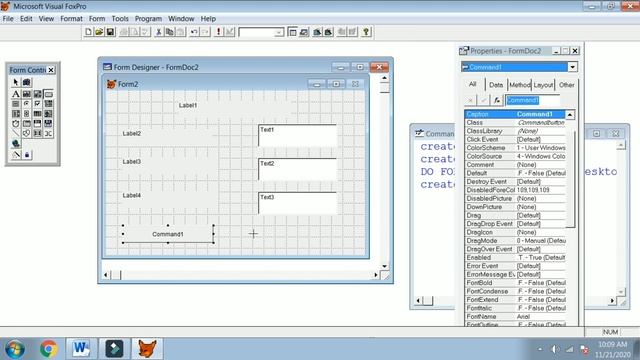Click the New file toolbar icon
Viewport: 640px width, 360px height.
(88, 32)
